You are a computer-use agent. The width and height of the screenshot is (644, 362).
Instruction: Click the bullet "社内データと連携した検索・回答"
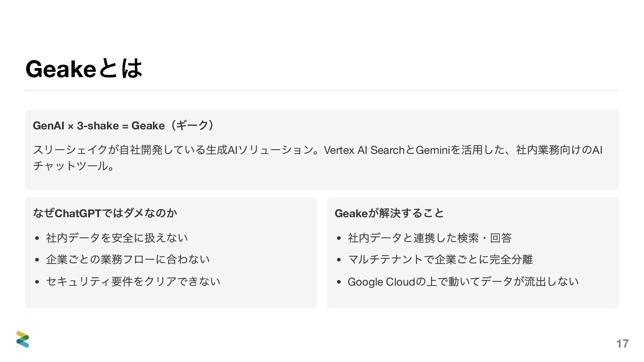430,238
